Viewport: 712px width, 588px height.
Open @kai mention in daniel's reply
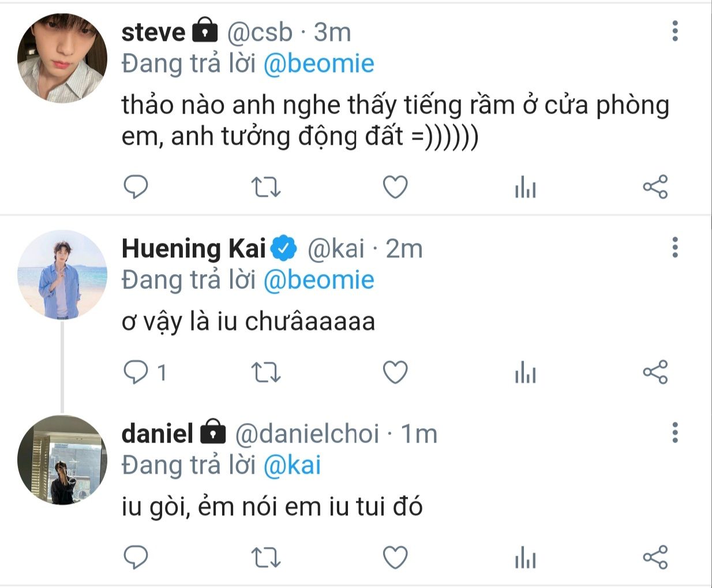click(292, 465)
